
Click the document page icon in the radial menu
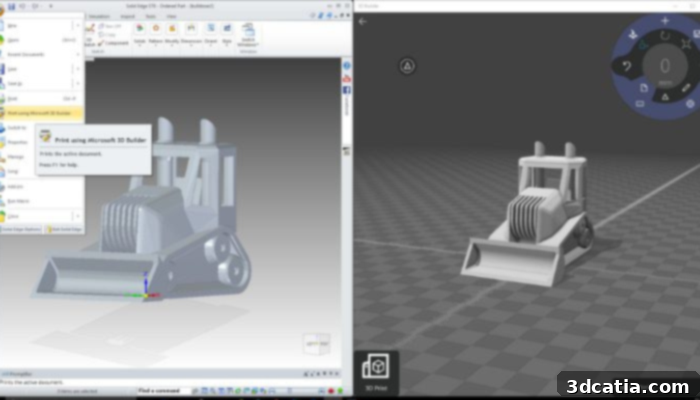[644, 88]
